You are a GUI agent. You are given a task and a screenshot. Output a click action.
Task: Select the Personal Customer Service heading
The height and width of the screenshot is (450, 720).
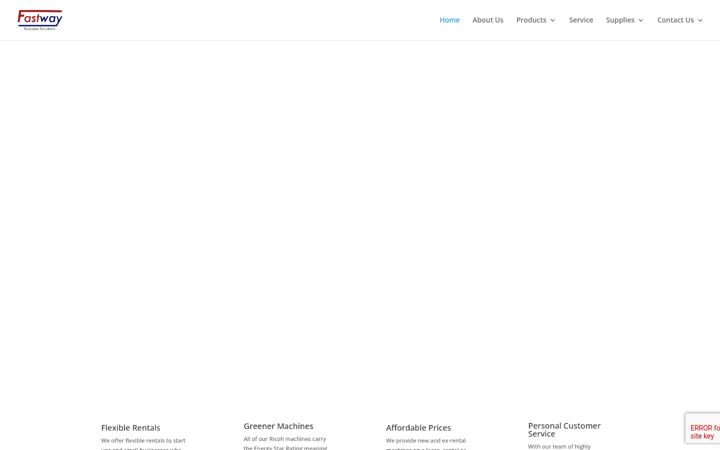564,430
